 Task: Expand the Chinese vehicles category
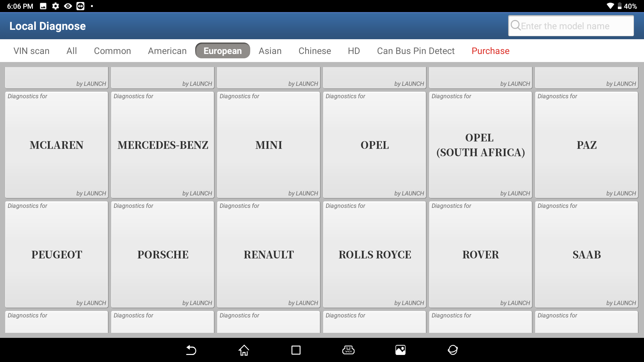(315, 50)
